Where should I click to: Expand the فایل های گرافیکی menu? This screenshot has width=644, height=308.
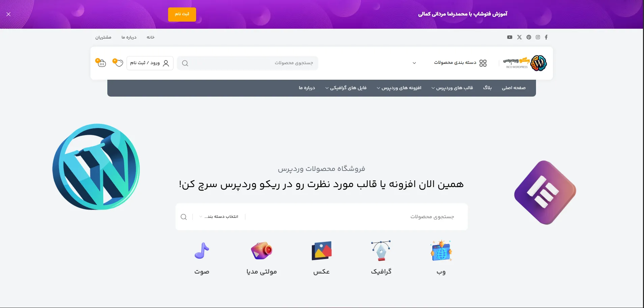click(x=346, y=88)
